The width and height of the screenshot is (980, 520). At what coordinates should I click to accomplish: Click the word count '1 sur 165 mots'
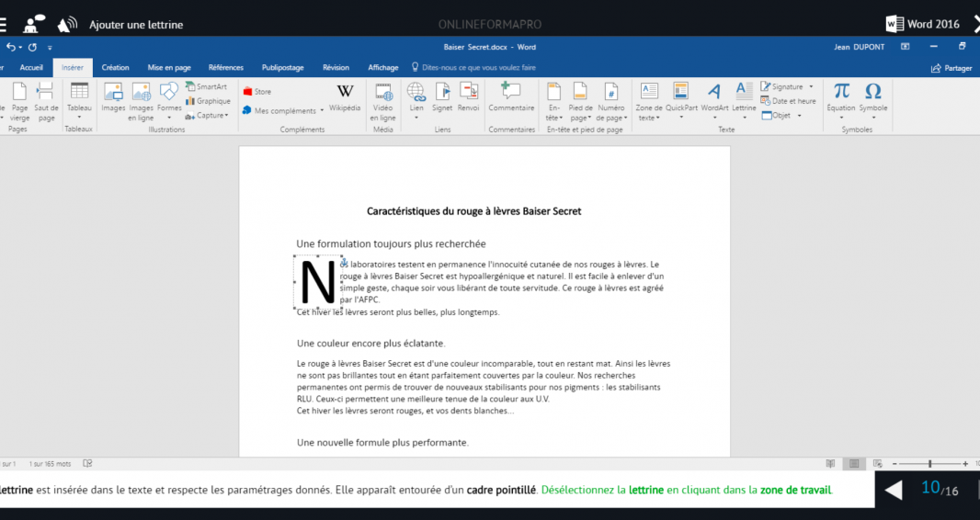tap(50, 464)
